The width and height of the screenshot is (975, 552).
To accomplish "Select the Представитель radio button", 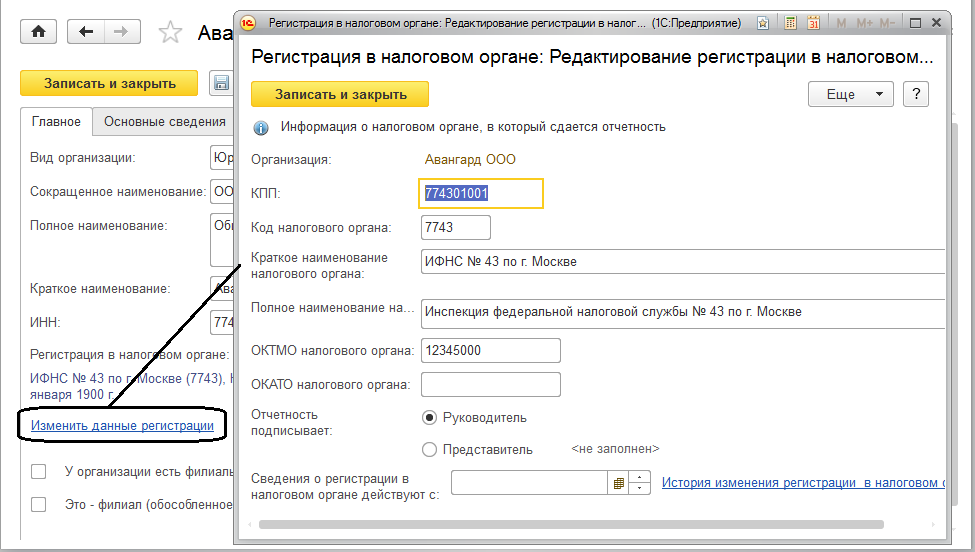I will pos(430,450).
